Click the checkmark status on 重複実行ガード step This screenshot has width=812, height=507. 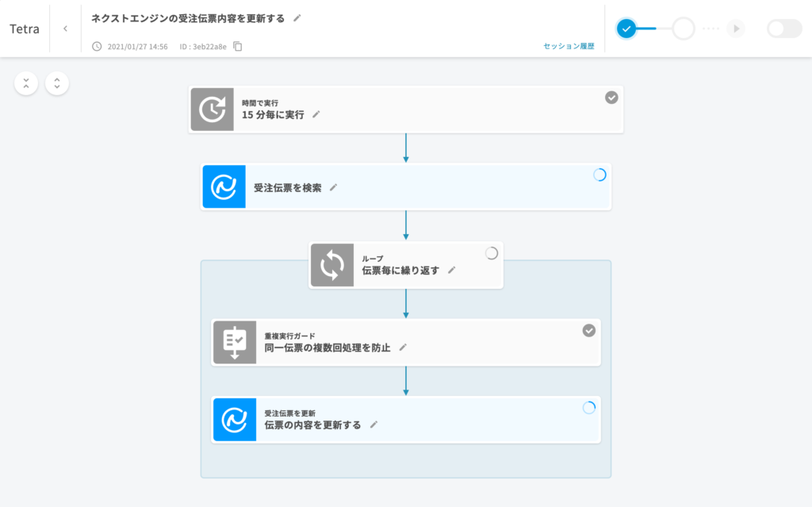(x=589, y=330)
